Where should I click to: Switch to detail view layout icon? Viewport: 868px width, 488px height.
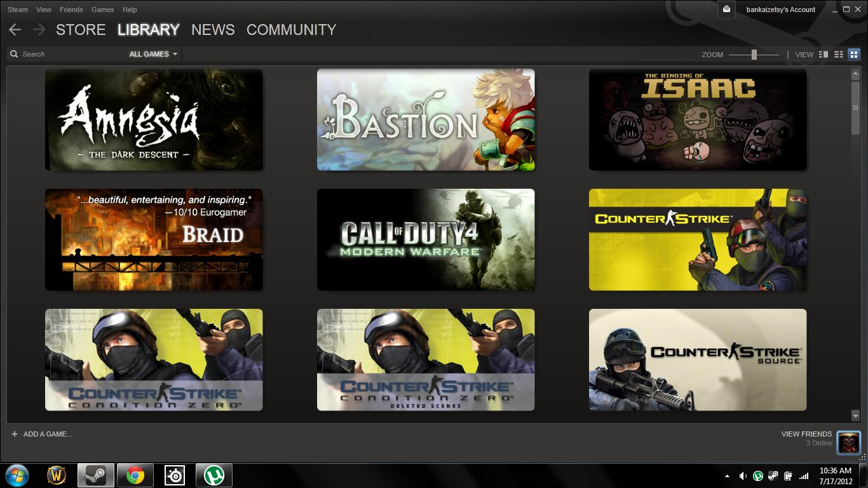pyautogui.click(x=824, y=55)
